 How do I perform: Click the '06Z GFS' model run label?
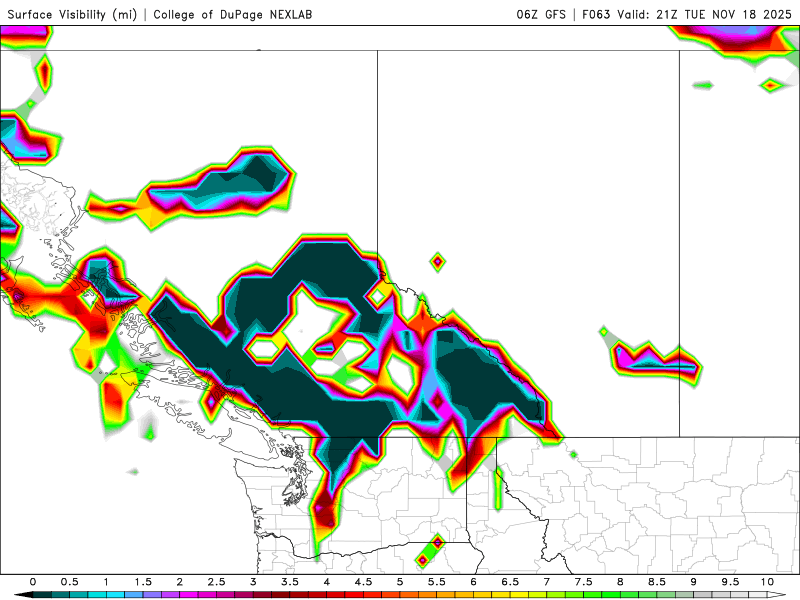pyautogui.click(x=541, y=14)
